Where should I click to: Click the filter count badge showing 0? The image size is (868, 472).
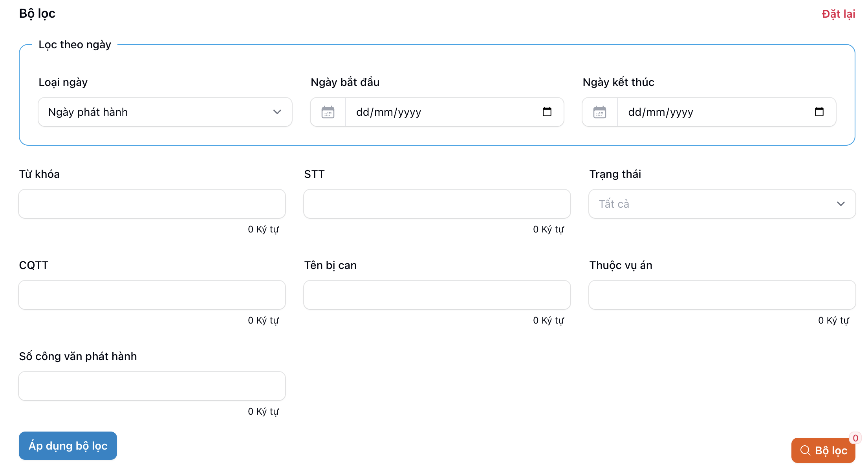[x=855, y=438]
